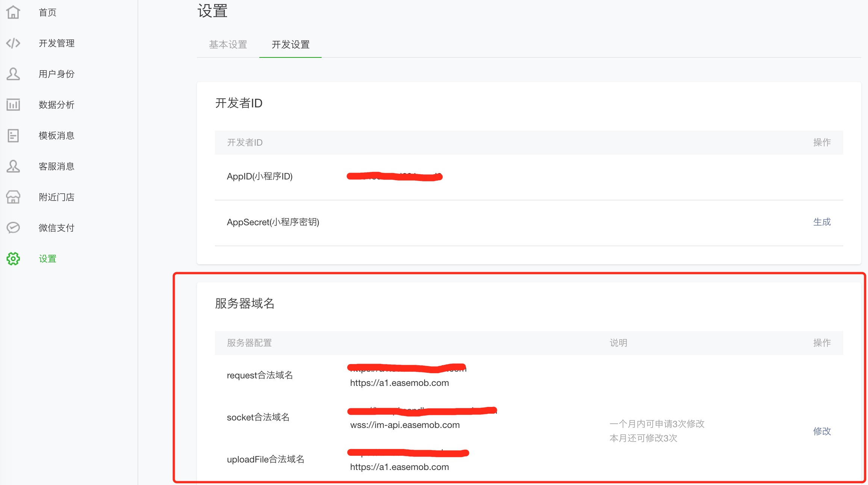This screenshot has width=868, height=485.
Task: Switch to the 开发设置 tab
Action: tap(290, 45)
